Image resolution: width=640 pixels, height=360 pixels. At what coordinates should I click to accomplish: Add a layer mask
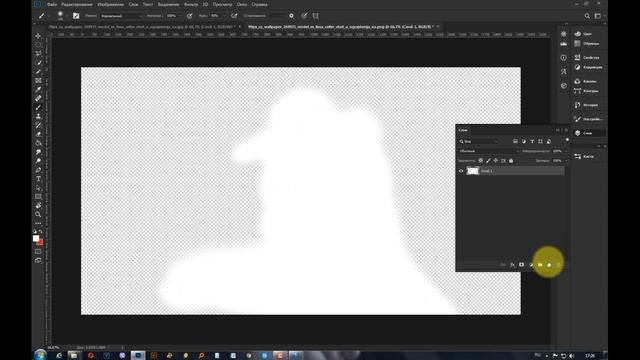coord(521,265)
